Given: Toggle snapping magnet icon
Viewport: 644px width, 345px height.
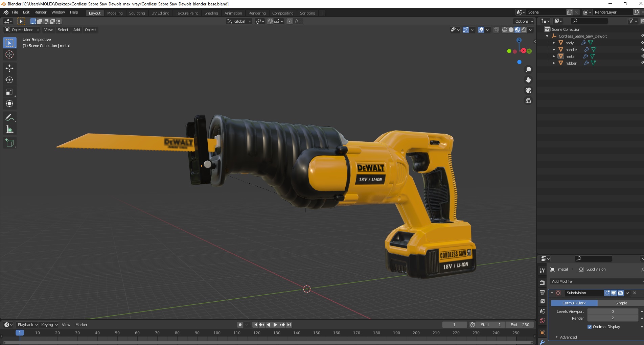Looking at the screenshot, I should tap(270, 21).
